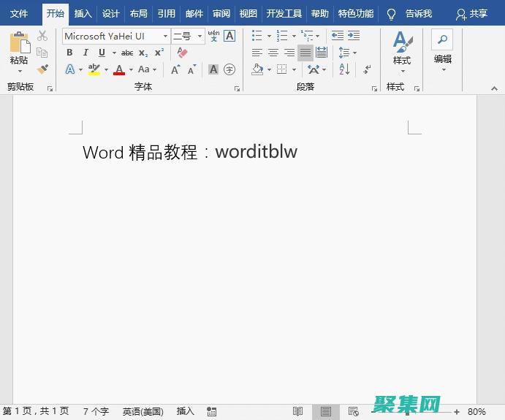Open borders dropdown arrow
Image resolution: width=505 pixels, height=420 pixels.
(x=294, y=69)
